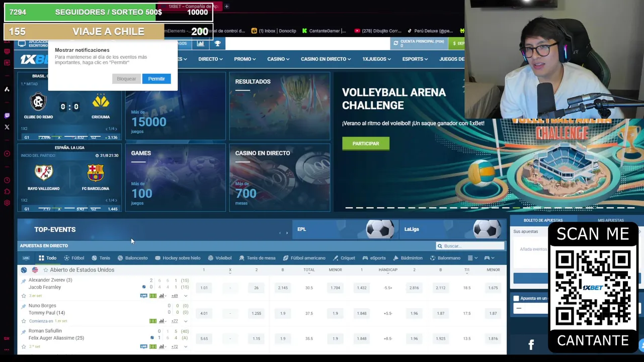This screenshot has width=644, height=362.
Task: Pin the Alexander Zverev match
Action: click(x=23, y=281)
